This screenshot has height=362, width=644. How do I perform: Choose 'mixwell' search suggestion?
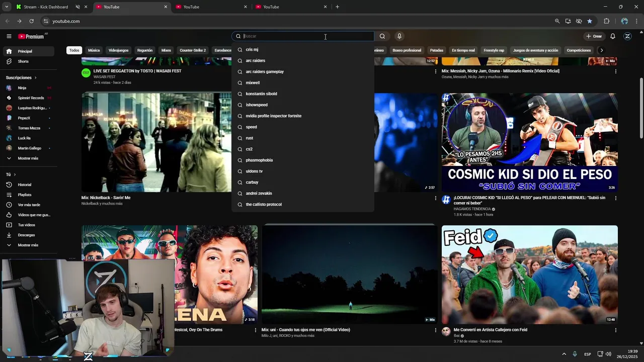click(x=303, y=83)
